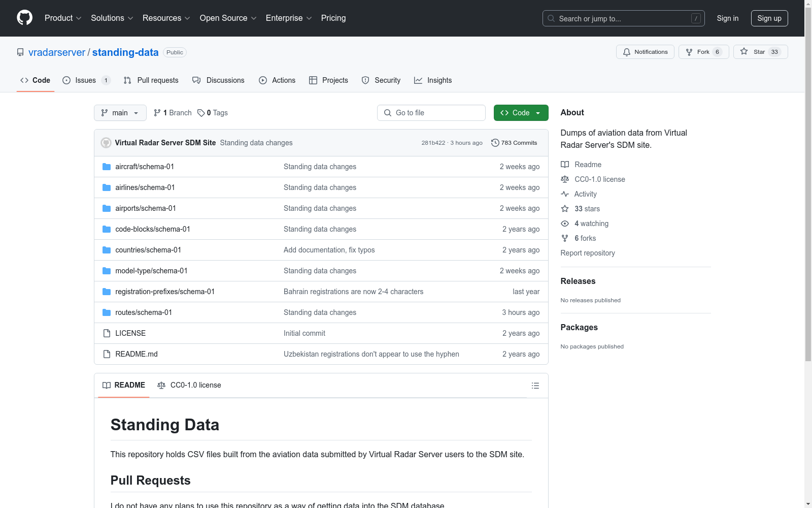The image size is (812, 508).
Task: Open the Security tab
Action: click(381, 80)
